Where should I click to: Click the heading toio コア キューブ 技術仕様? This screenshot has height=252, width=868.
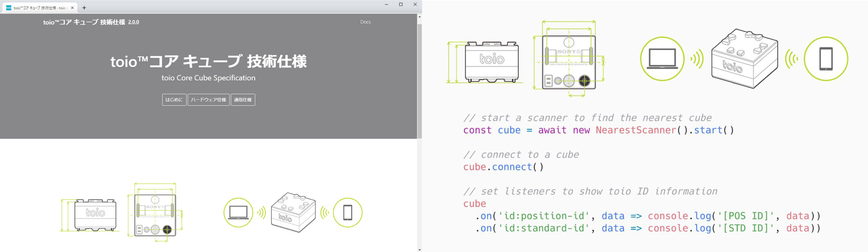coord(208,61)
